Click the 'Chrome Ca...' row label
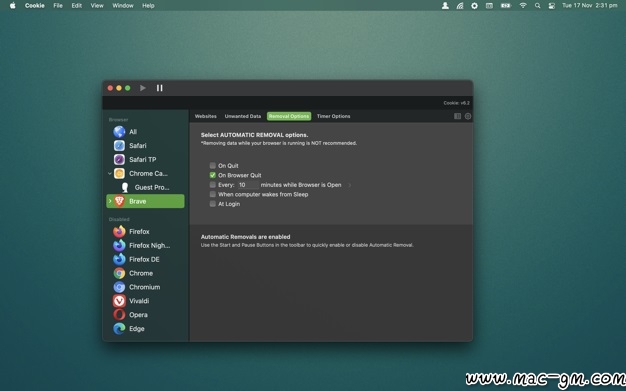The width and height of the screenshot is (626, 391). [x=148, y=173]
